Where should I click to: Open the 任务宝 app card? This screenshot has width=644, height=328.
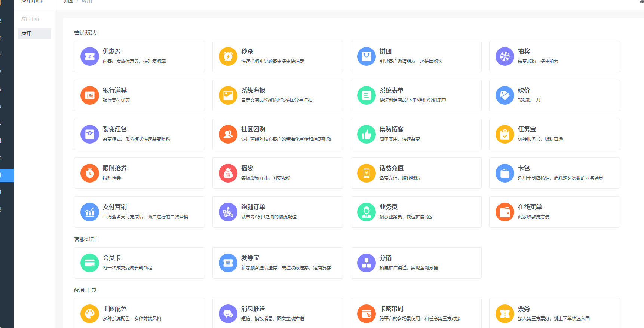pyautogui.click(x=554, y=134)
